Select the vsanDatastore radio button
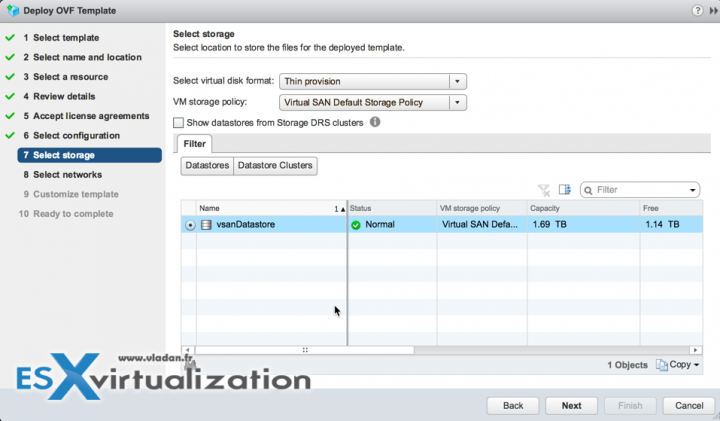 point(190,225)
